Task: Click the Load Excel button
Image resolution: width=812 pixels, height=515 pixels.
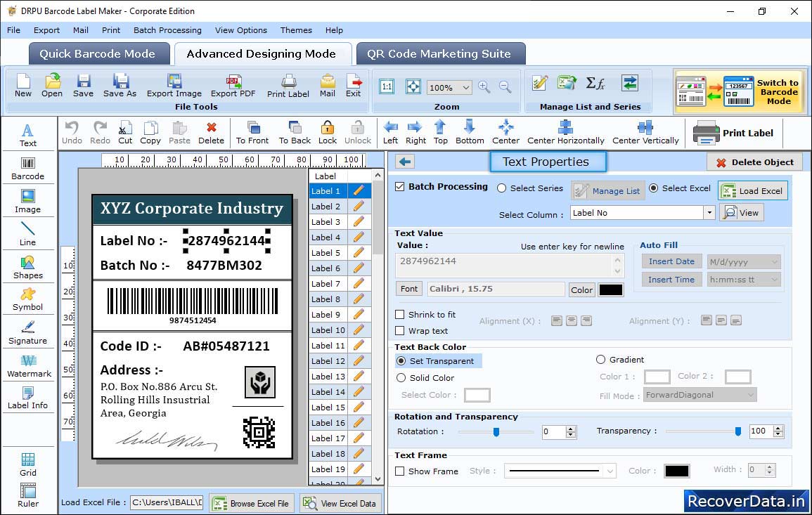Action: [753, 190]
